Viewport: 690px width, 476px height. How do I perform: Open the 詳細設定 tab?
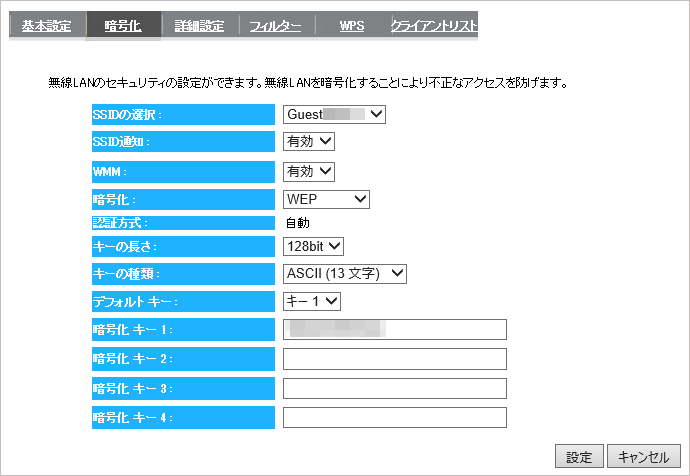[199, 26]
